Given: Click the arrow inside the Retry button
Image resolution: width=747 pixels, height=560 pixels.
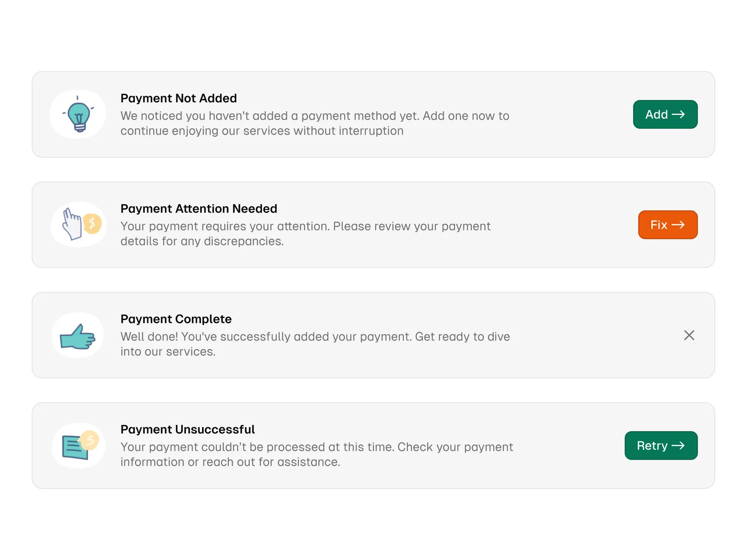Looking at the screenshot, I should coord(678,446).
